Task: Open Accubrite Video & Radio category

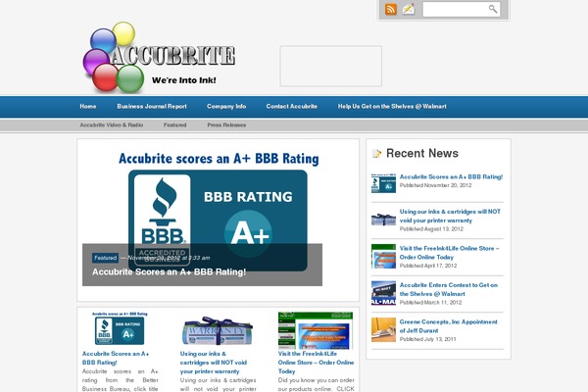Action: pos(111,124)
